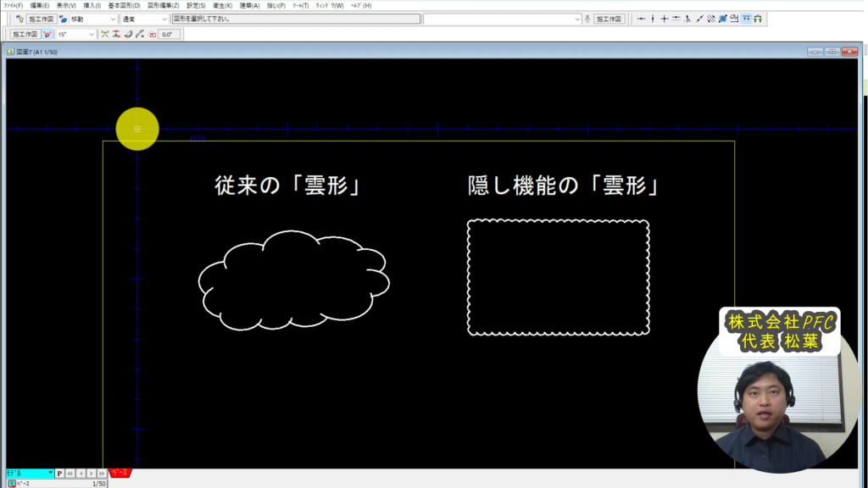Select the crosshair line icon in toolbar
The width and height of the screenshot is (868, 488).
click(665, 19)
